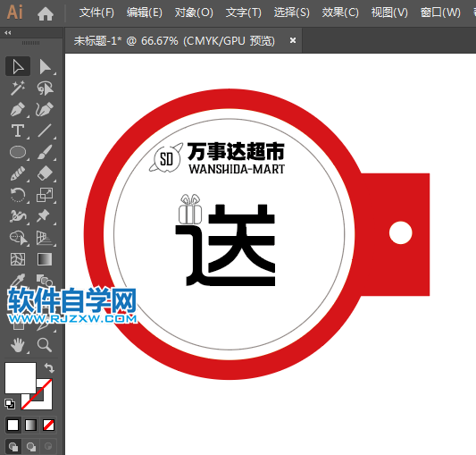This screenshot has height=455, width=476.
Task: Enable Draw Inside mode
Action: pyautogui.click(x=48, y=446)
